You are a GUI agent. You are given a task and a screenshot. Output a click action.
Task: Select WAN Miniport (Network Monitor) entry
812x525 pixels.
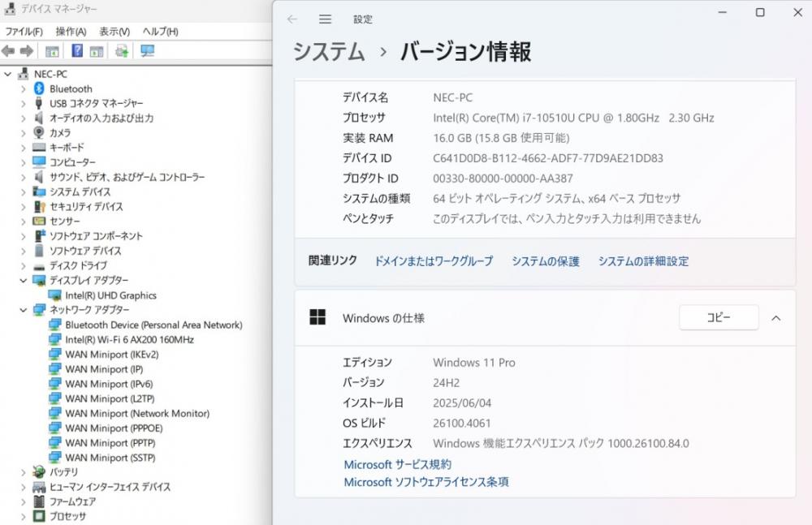137,414
